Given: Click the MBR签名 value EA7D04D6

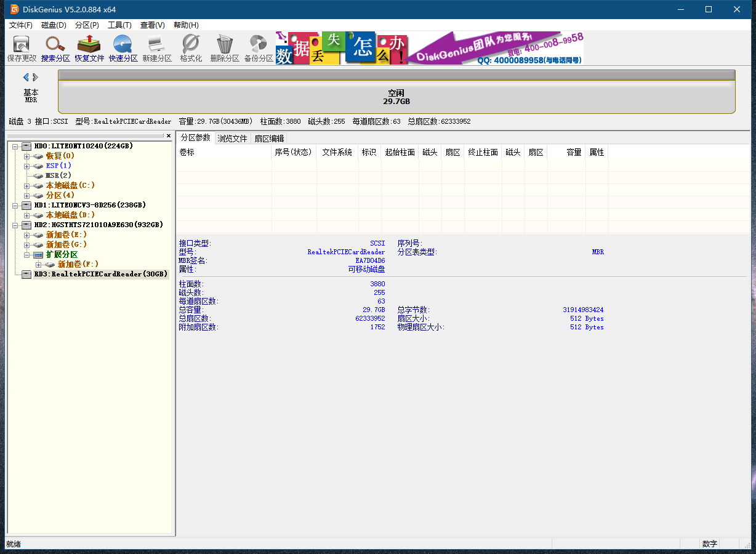Looking at the screenshot, I should (x=370, y=261).
